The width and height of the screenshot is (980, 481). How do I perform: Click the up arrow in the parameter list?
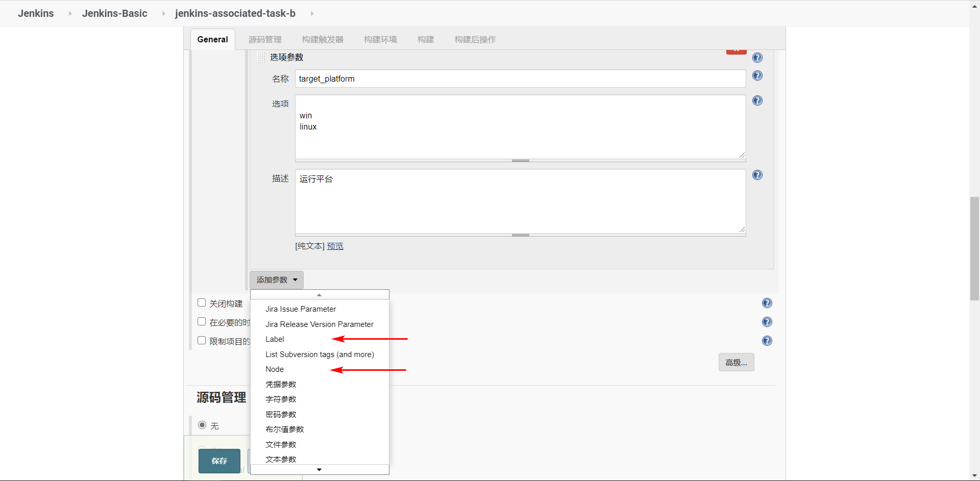(320, 294)
